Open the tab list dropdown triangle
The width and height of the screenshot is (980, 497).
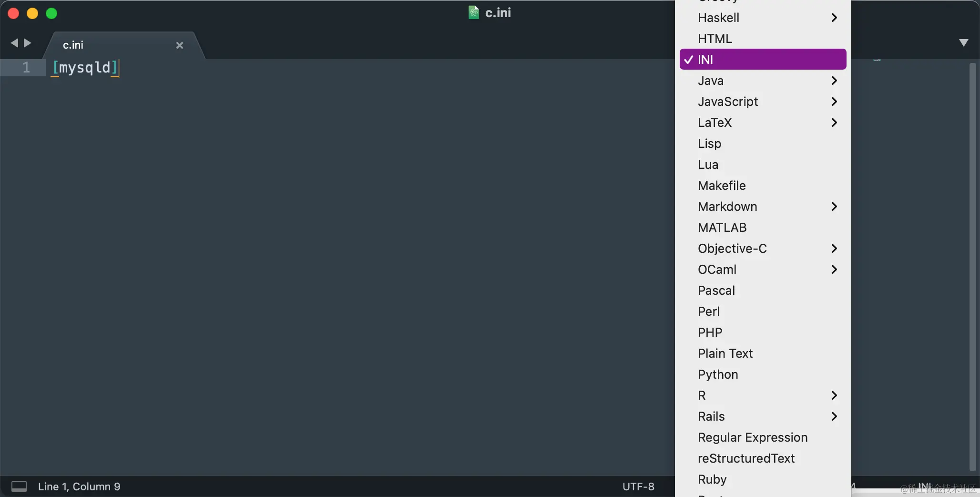pyautogui.click(x=963, y=43)
